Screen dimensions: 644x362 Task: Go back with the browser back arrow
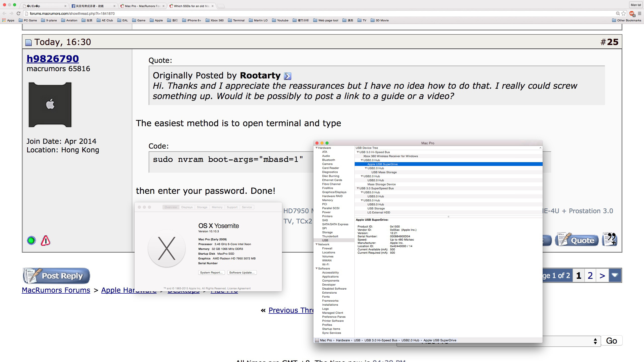(x=4, y=14)
